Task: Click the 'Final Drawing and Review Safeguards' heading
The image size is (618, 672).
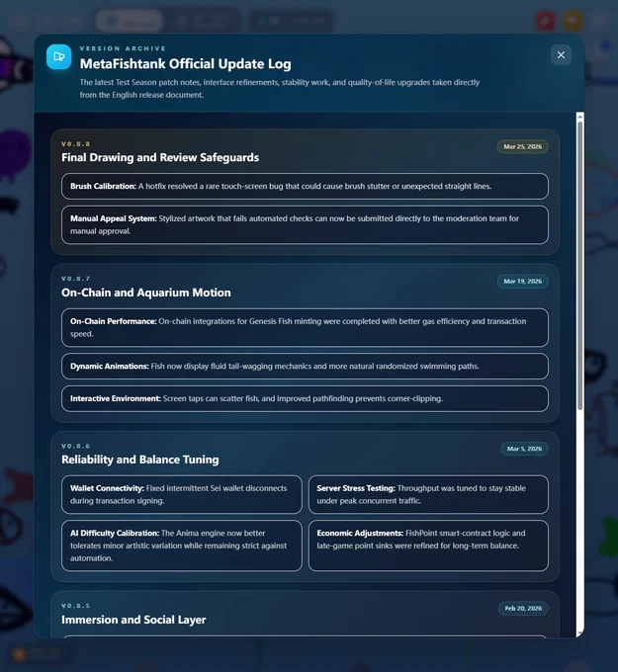Action: tap(160, 157)
